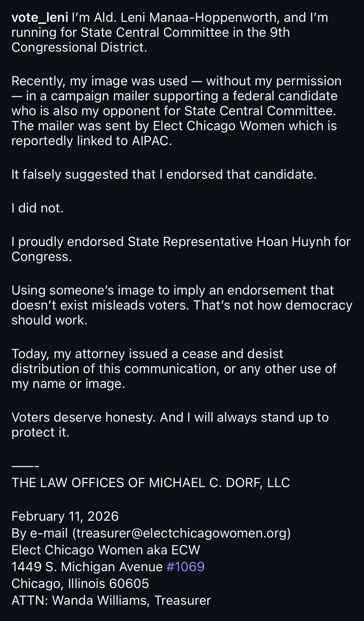Click the "Using someone's image" paragraph opening
Viewport: 364px width, 621px height.
pyautogui.click(x=173, y=290)
